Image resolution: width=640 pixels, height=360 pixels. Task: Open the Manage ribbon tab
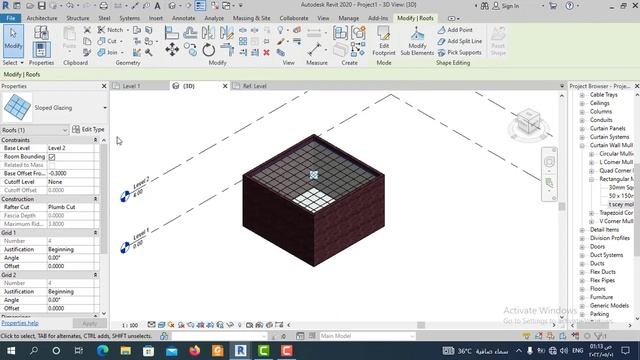pyautogui.click(x=349, y=18)
